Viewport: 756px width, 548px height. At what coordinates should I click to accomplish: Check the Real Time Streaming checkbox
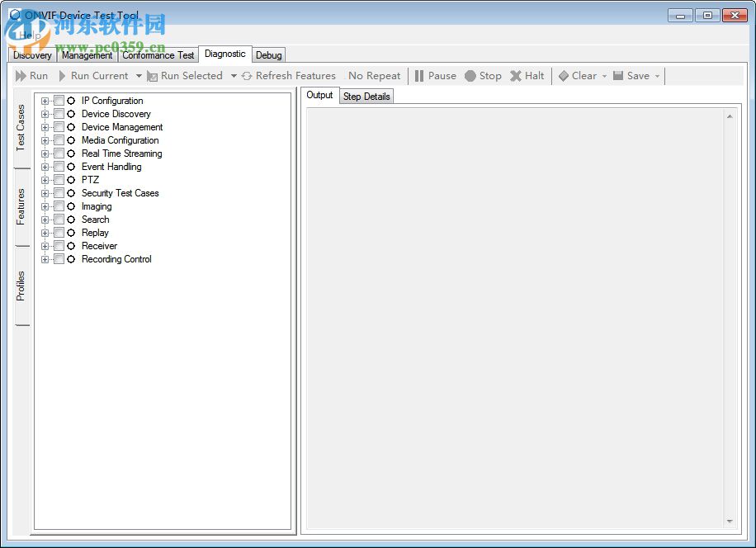59,154
